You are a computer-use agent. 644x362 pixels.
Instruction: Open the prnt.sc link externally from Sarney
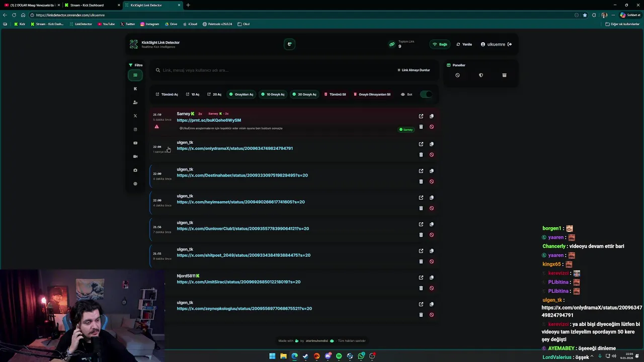pyautogui.click(x=421, y=116)
